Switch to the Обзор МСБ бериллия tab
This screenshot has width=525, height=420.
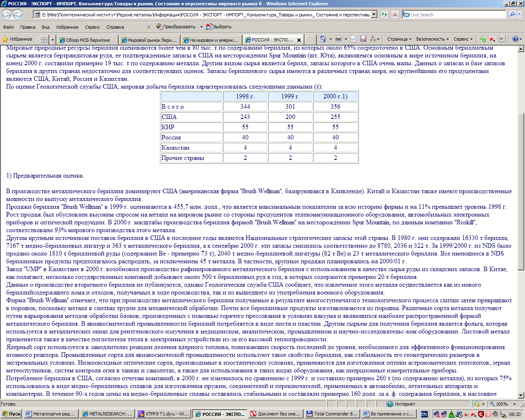87,40
